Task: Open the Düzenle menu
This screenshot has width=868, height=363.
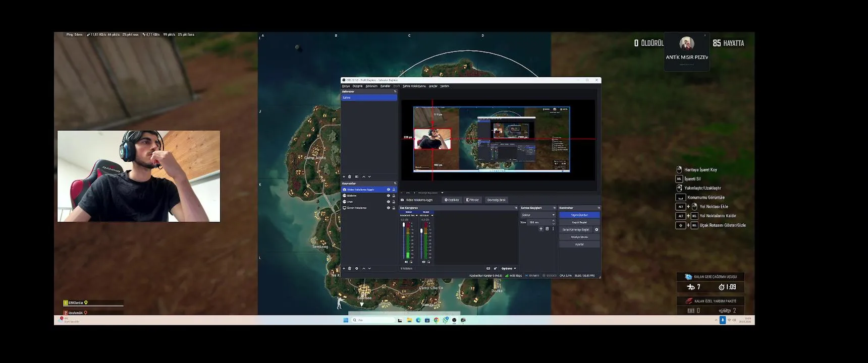Action: pyautogui.click(x=358, y=86)
